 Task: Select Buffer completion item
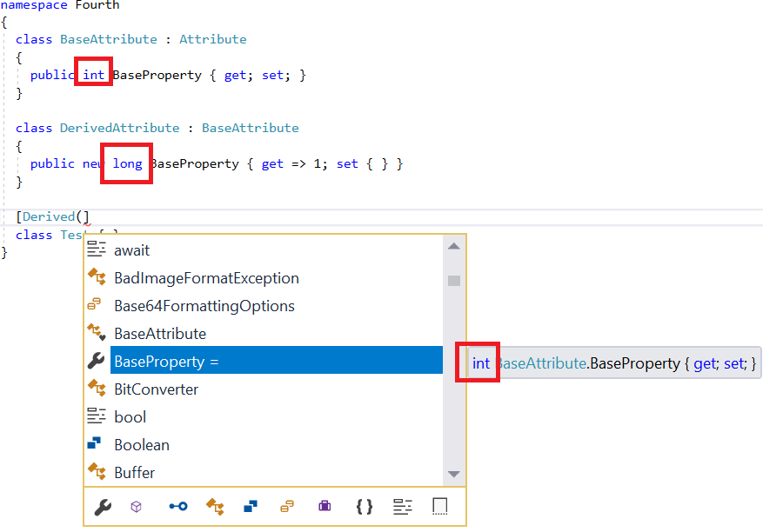click(264, 472)
